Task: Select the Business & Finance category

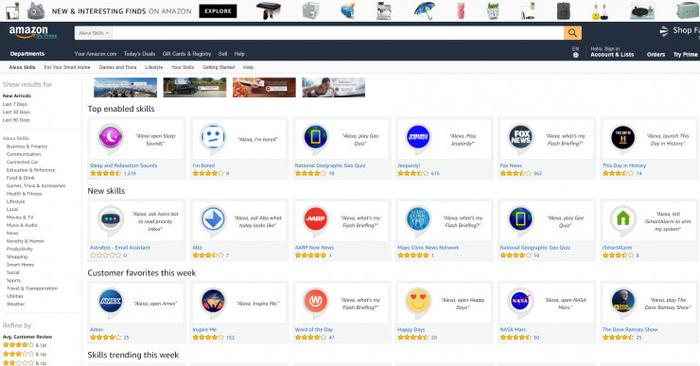Action: click(27, 146)
